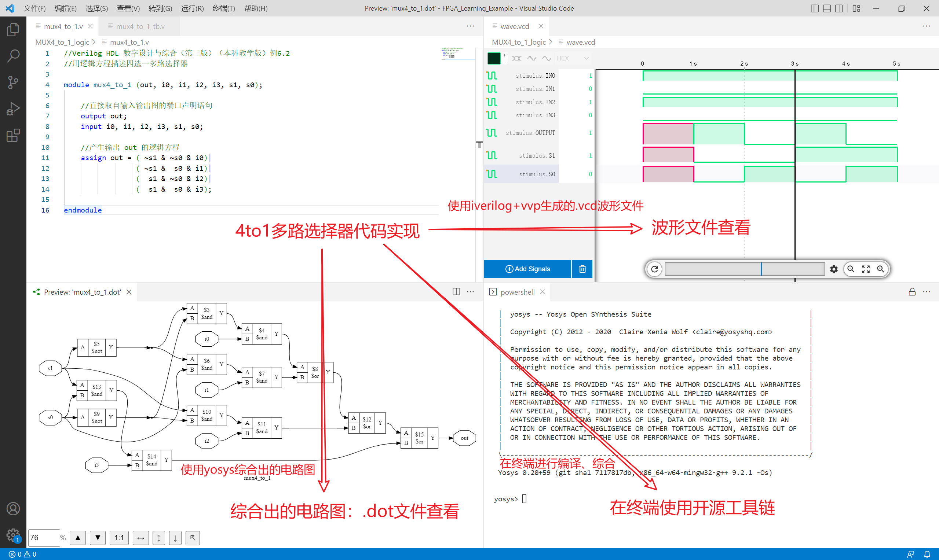The height and width of the screenshot is (560, 939).
Task: Open the 编辑(E) menu
Action: [65, 8]
